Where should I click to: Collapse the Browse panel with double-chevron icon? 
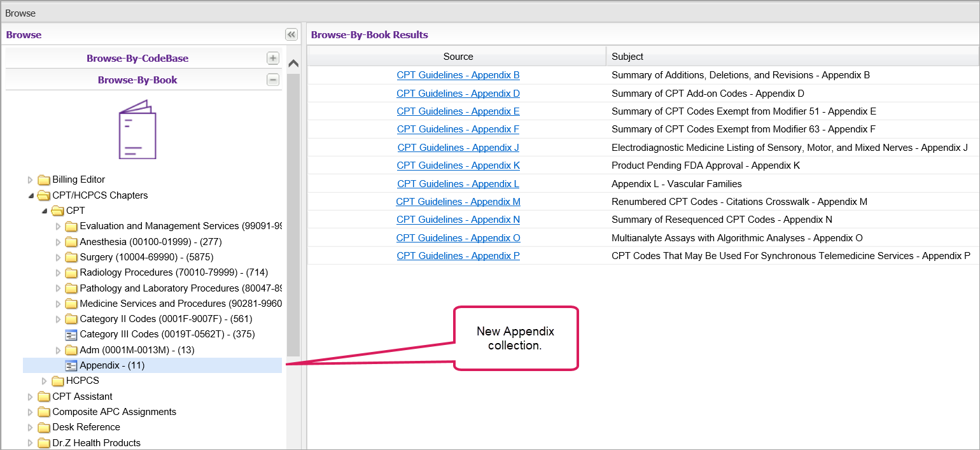(291, 35)
